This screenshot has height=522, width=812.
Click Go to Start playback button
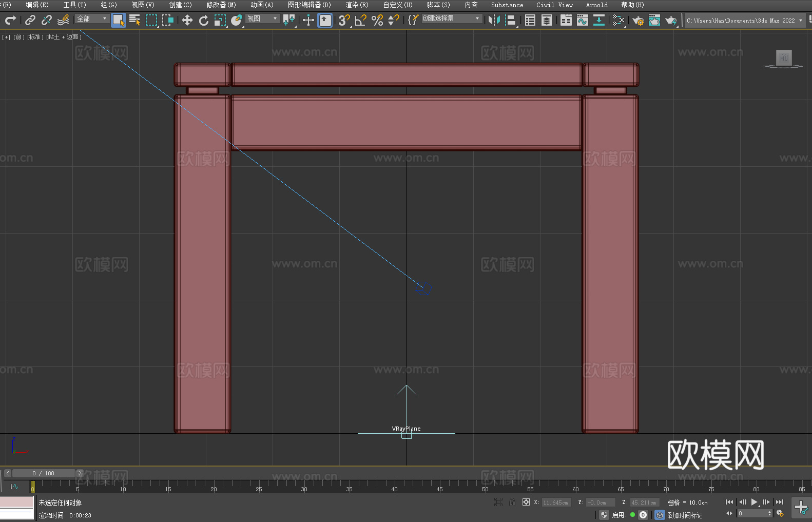click(729, 502)
